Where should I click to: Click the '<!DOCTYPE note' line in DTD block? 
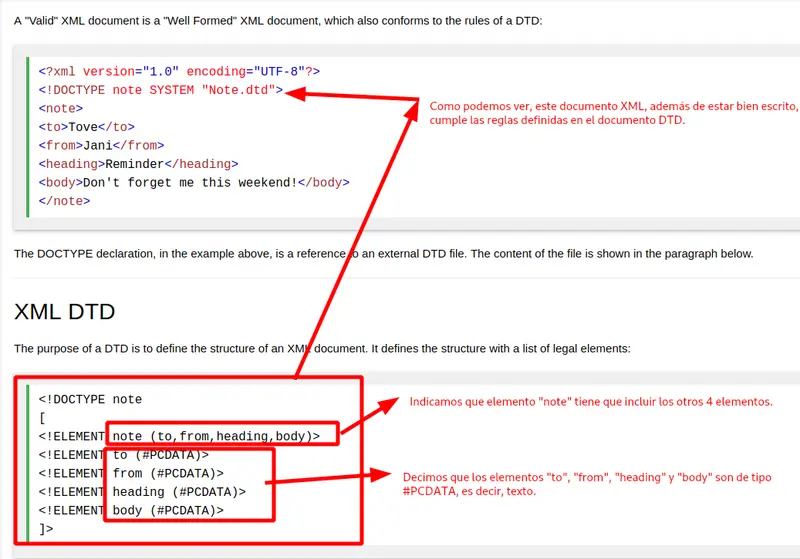tap(90, 399)
